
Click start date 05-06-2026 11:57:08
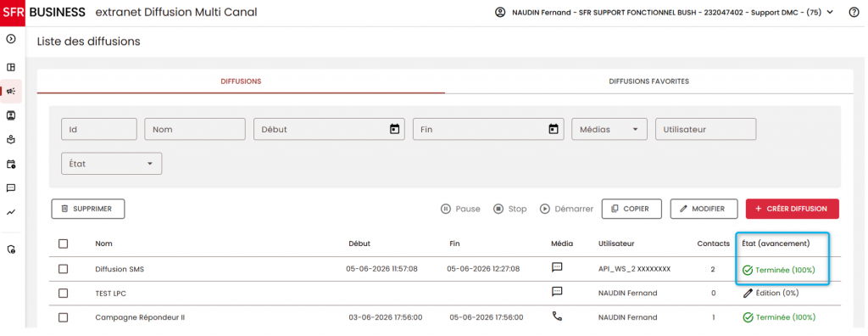pos(382,269)
